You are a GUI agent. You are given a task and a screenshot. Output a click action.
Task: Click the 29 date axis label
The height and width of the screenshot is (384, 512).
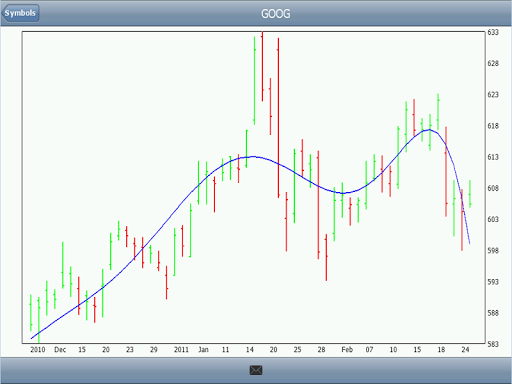pyautogui.click(x=154, y=350)
